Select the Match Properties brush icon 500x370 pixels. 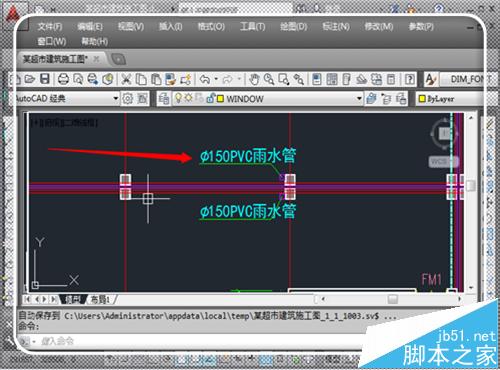[171, 79]
